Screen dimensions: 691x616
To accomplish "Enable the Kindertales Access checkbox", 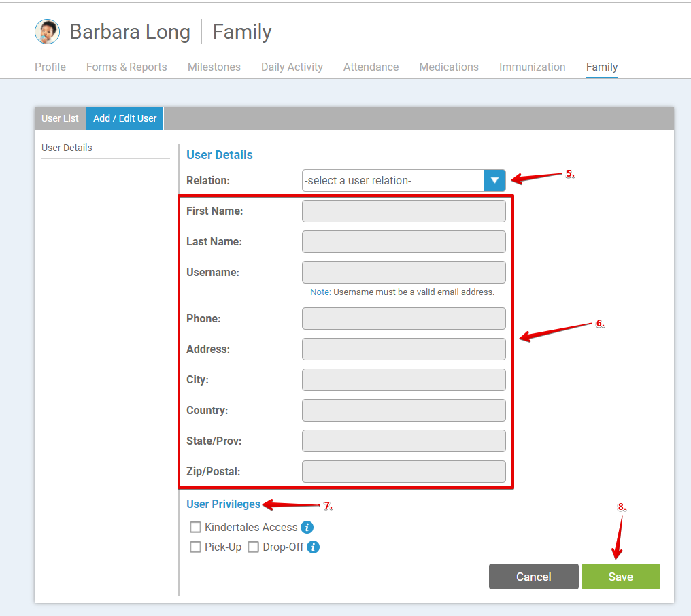I will pos(195,527).
